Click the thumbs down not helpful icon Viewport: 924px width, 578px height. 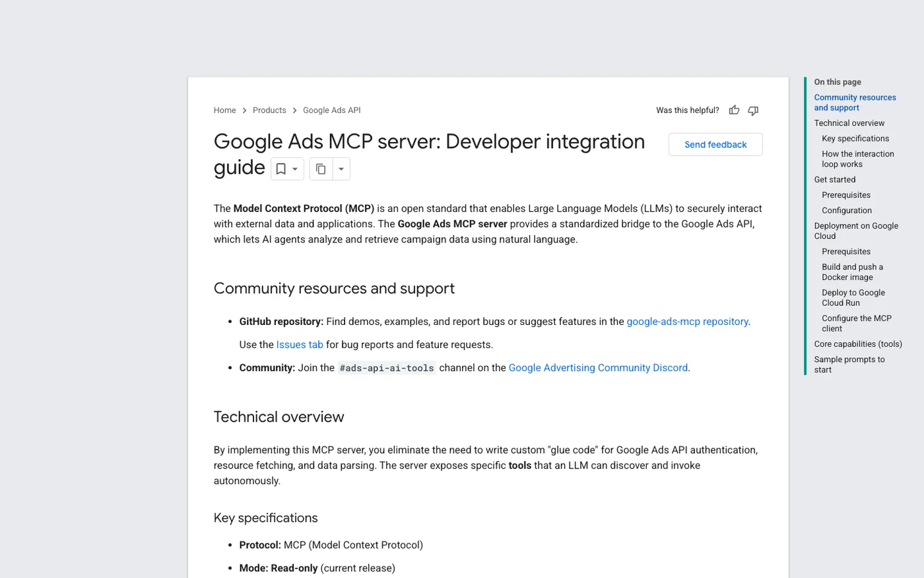tap(753, 110)
